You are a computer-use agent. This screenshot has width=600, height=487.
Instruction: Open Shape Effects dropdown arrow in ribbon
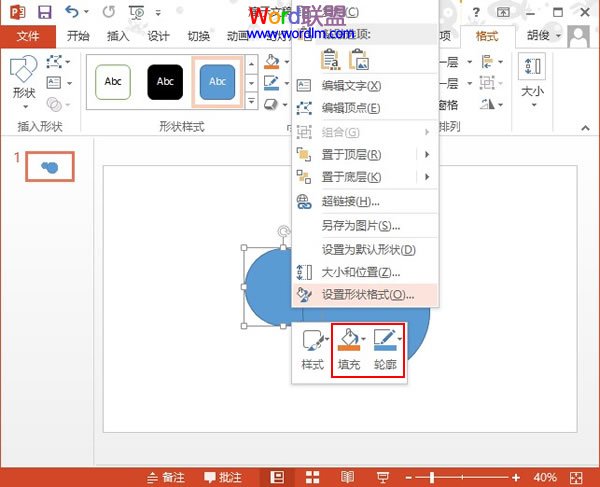click(285, 104)
